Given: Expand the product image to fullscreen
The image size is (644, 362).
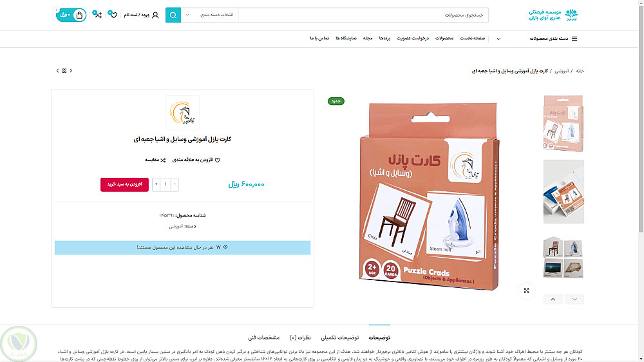Looking at the screenshot, I should (527, 291).
